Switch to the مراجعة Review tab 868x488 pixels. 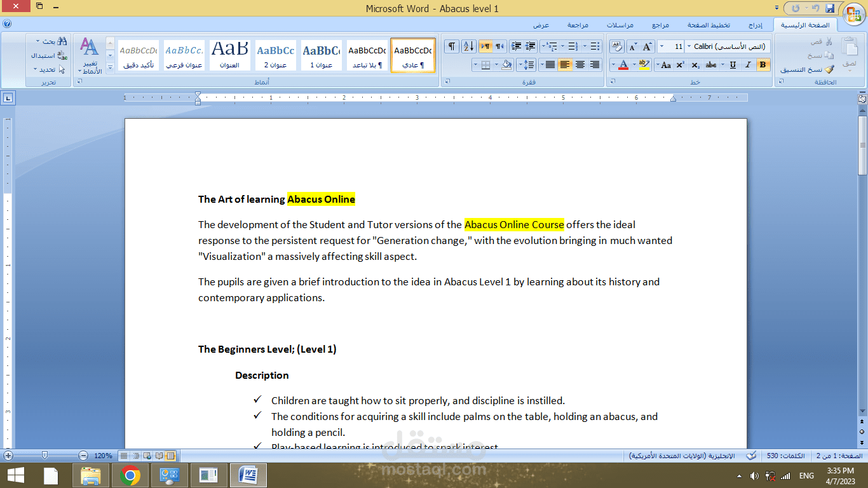point(577,25)
